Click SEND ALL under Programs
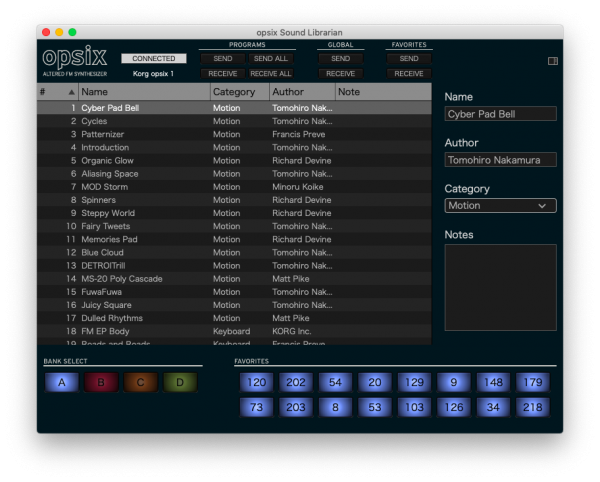Screen dimensions: 600x482 [x=271, y=59]
